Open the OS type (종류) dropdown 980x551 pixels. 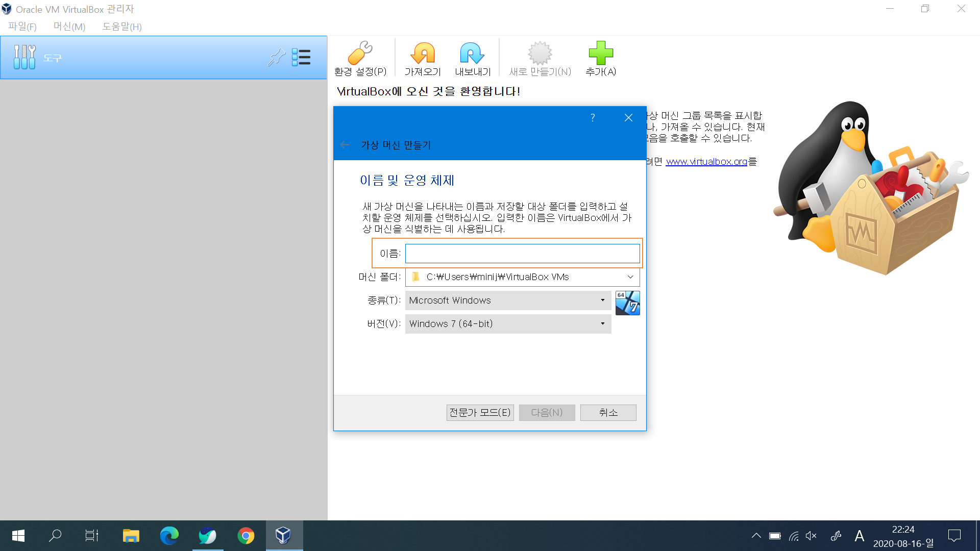pos(508,300)
